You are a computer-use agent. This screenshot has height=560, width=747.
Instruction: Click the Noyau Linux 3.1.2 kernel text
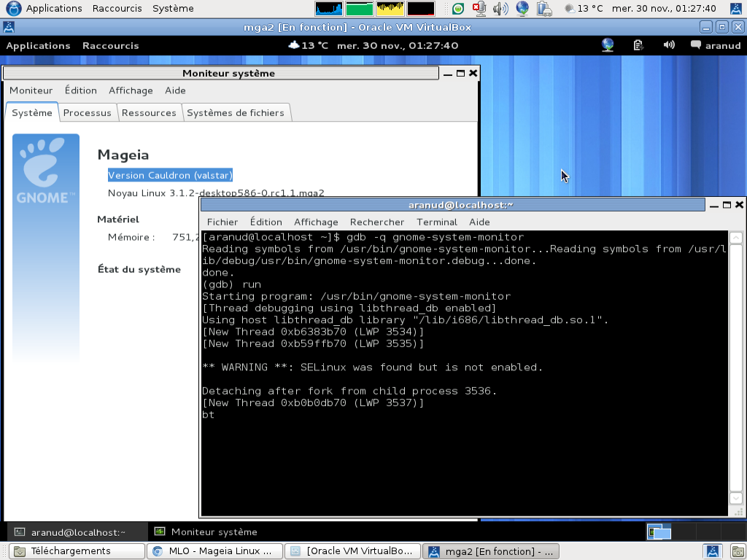216,192
